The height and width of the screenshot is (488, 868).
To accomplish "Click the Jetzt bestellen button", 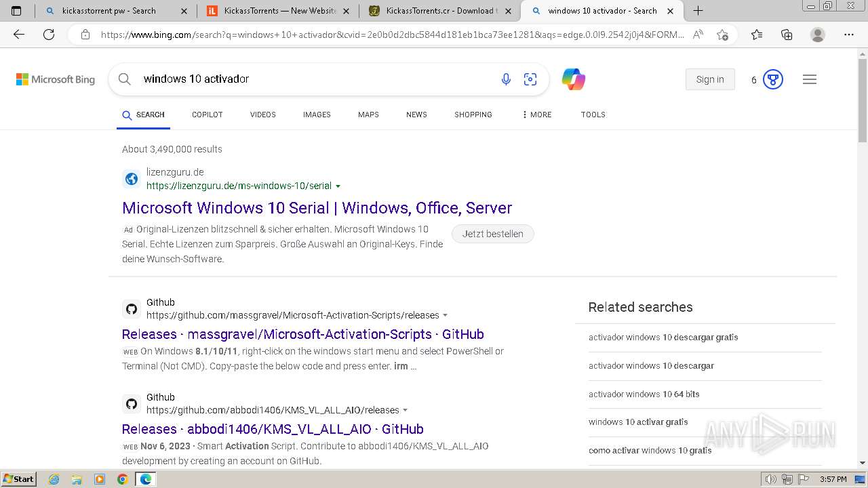I will (x=493, y=234).
